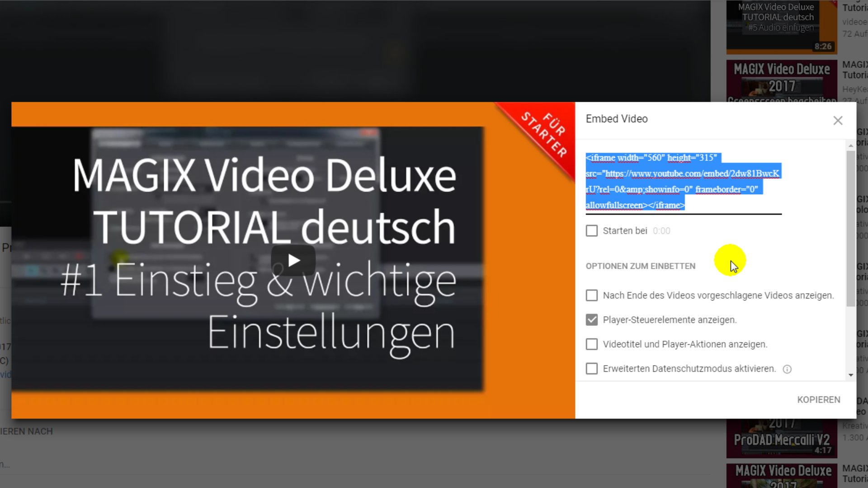The height and width of the screenshot is (488, 868).
Task: Open the MAGIX Video Deluxe 2017 Greenscreen thumbnail
Action: [x=781, y=81]
